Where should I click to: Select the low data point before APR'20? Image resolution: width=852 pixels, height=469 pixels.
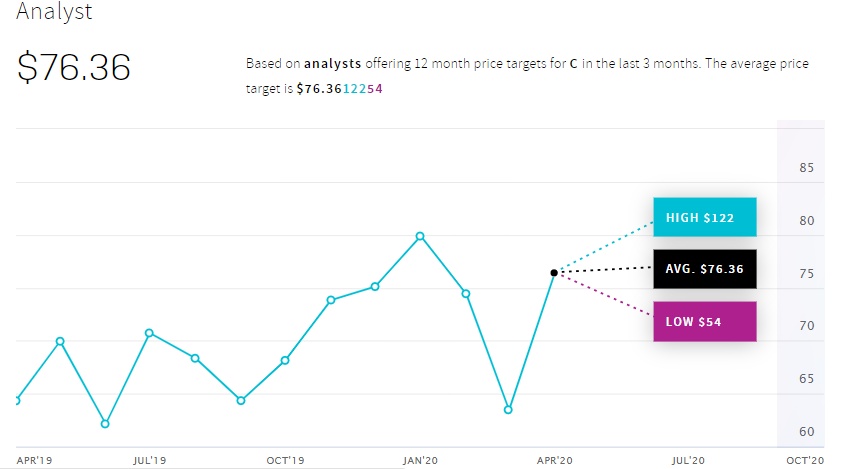coord(508,410)
